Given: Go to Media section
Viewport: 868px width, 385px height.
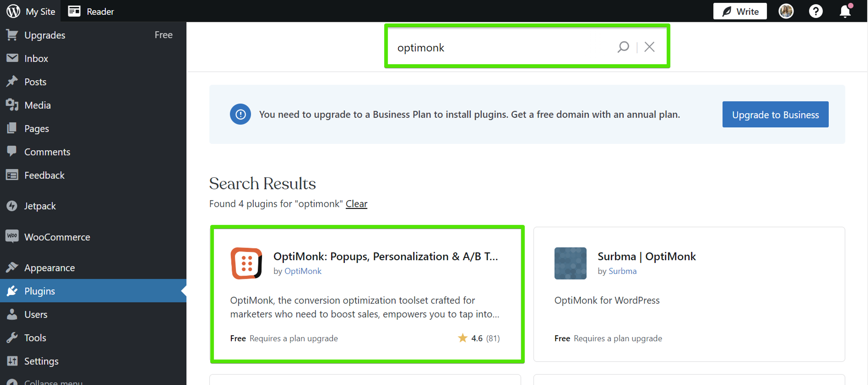Looking at the screenshot, I should pos(93,105).
